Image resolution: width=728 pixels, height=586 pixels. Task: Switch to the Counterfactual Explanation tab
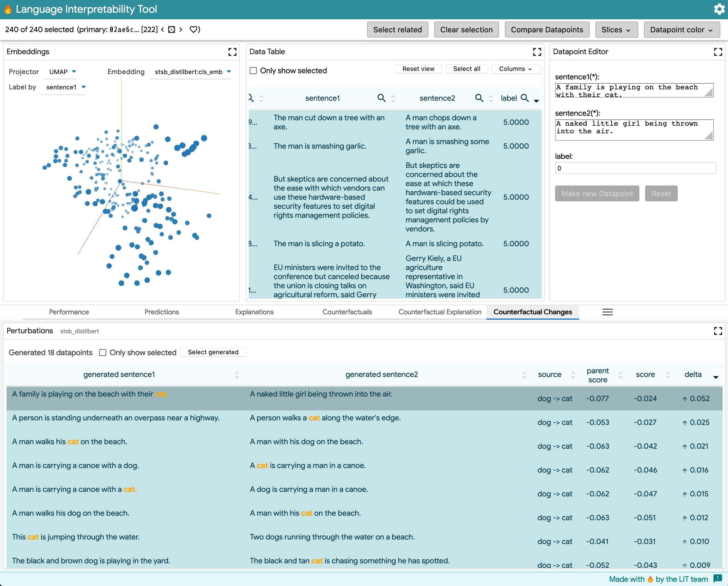coord(440,312)
